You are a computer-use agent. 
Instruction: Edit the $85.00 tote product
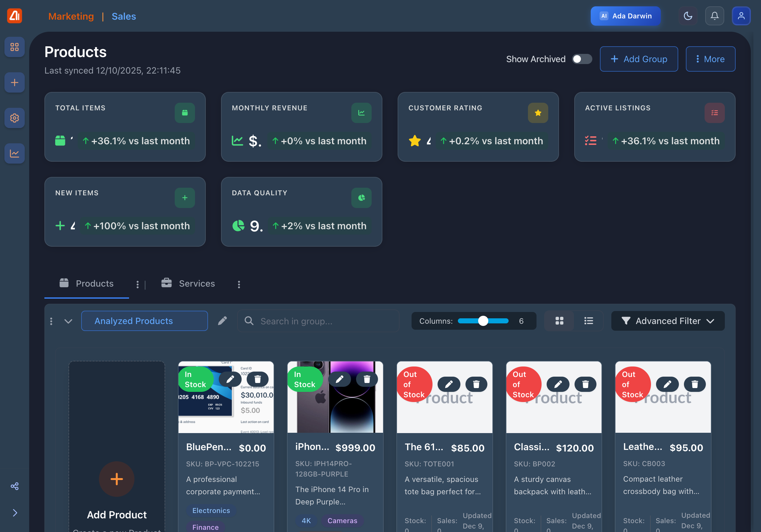point(449,384)
